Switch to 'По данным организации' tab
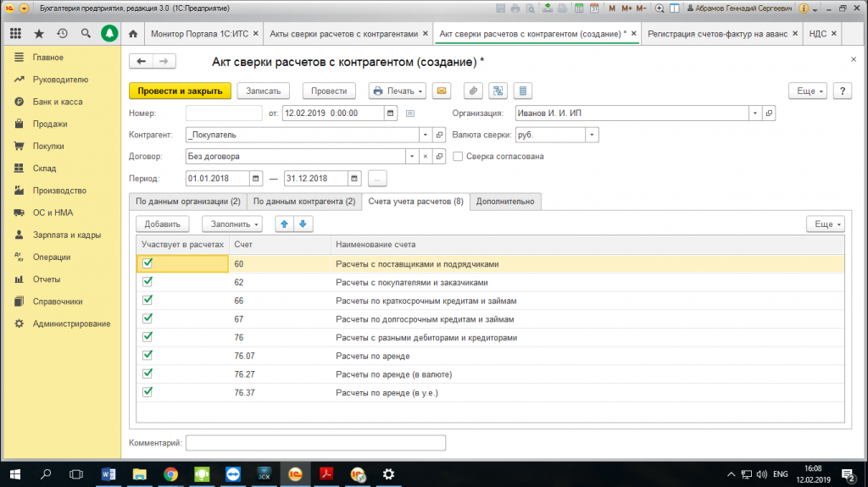The width and height of the screenshot is (868, 487). click(187, 202)
